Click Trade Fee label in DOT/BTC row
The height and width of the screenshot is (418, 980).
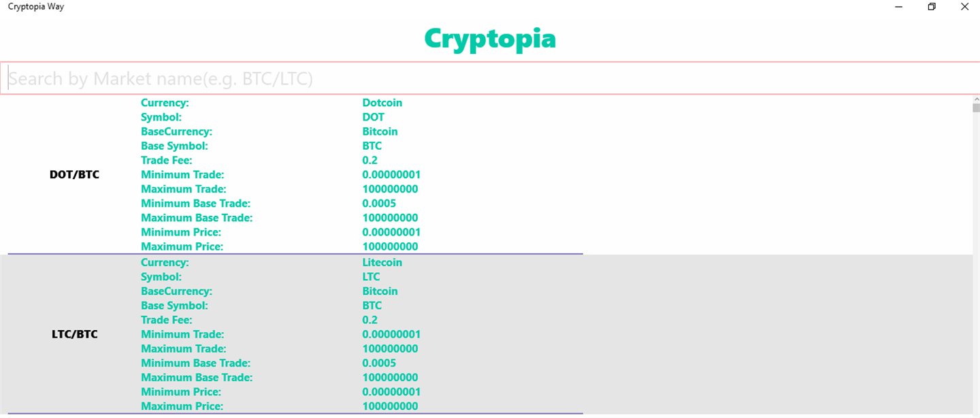click(167, 160)
